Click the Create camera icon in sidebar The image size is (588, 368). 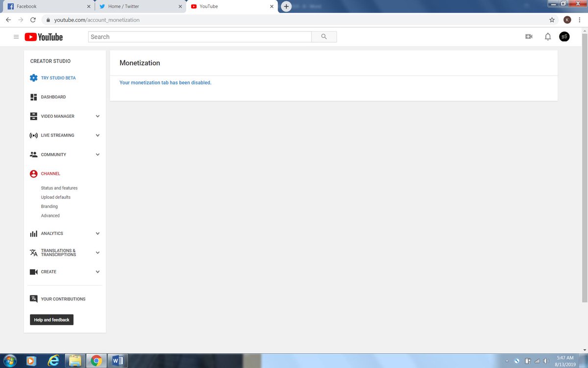pos(33,272)
